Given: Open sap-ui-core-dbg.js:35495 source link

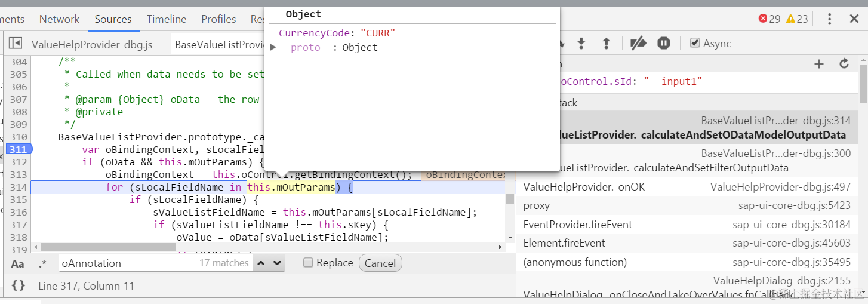Looking at the screenshot, I should (792, 262).
